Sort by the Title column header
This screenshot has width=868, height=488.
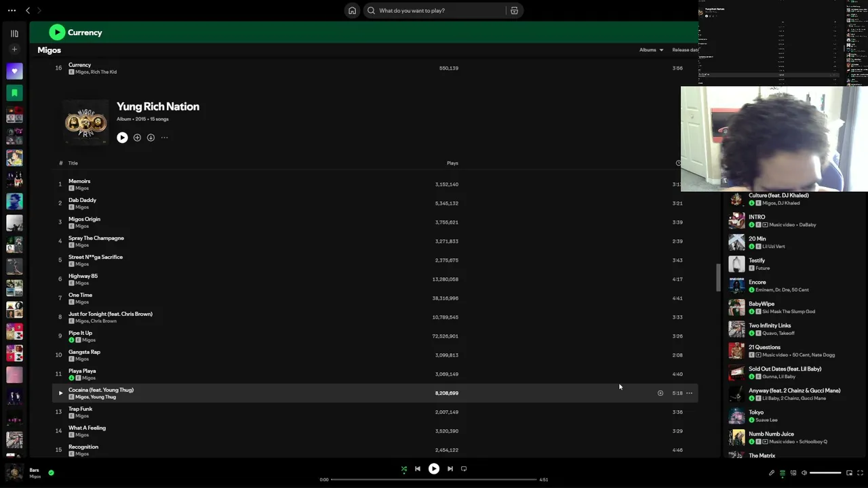73,163
